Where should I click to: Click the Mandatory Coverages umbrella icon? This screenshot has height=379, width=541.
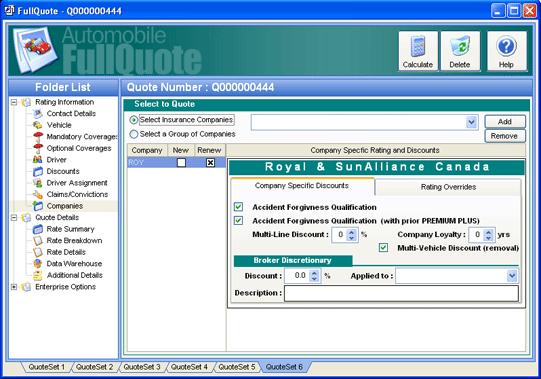(38, 137)
